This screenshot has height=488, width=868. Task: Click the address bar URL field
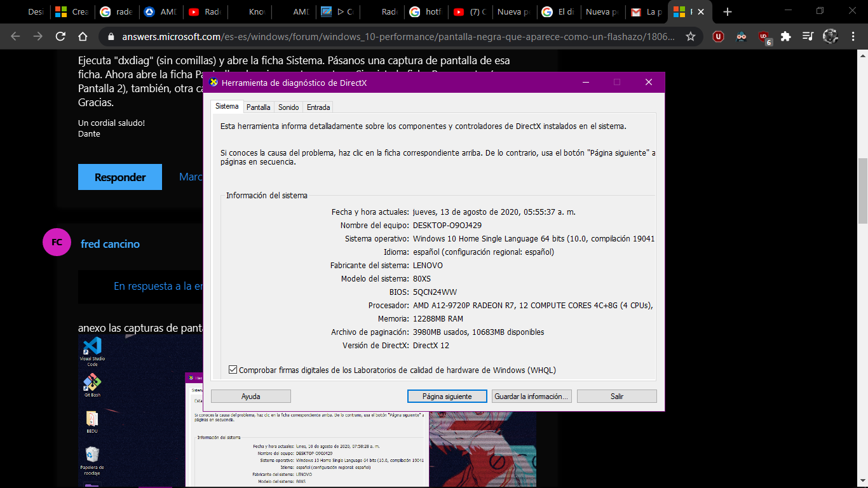(x=399, y=37)
